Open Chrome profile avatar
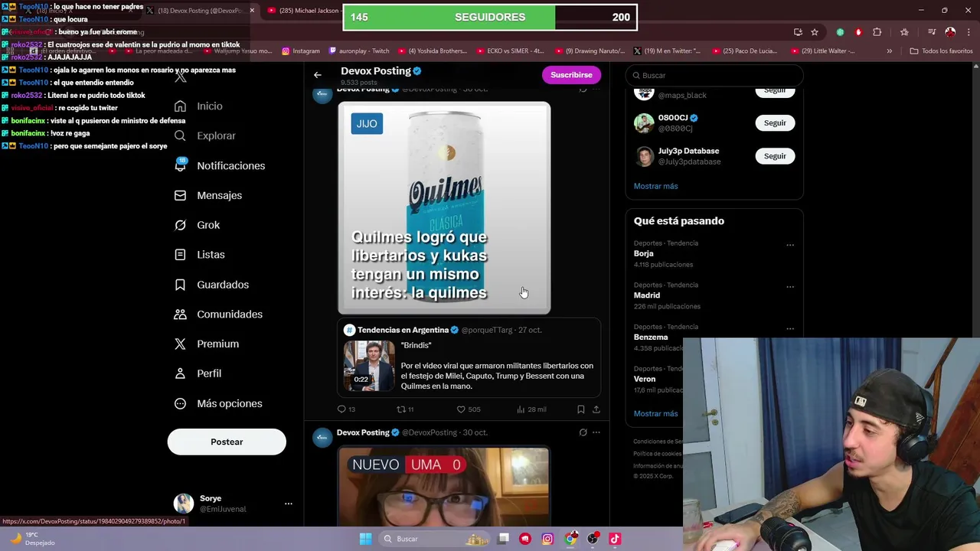This screenshot has height=551, width=980. [x=950, y=32]
